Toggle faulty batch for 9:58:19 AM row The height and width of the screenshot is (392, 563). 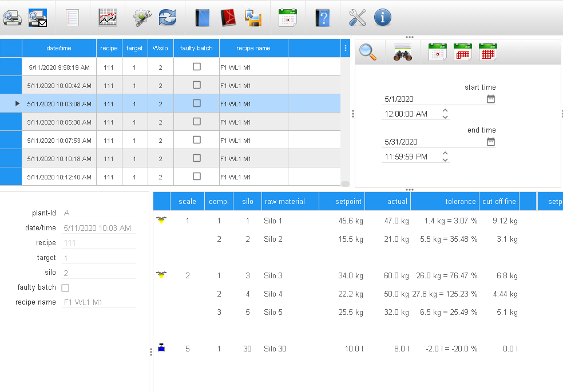click(x=196, y=67)
